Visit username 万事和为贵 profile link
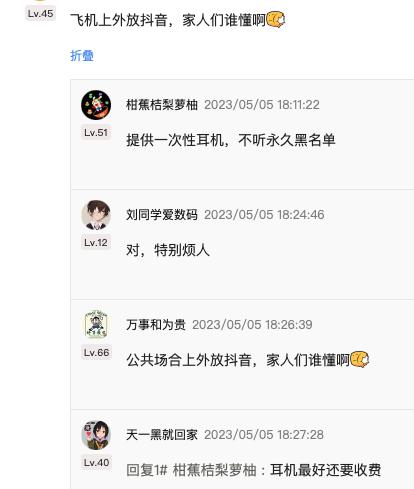 [x=156, y=325]
